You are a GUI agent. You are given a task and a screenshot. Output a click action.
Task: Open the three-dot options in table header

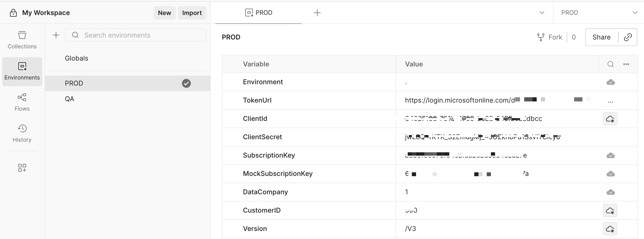tap(626, 64)
